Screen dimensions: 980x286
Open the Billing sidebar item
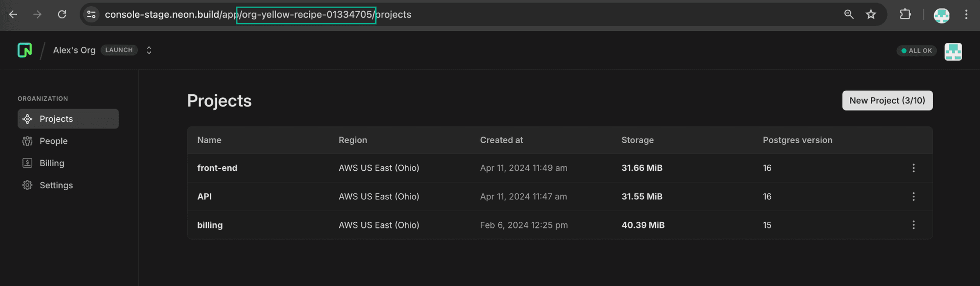52,163
